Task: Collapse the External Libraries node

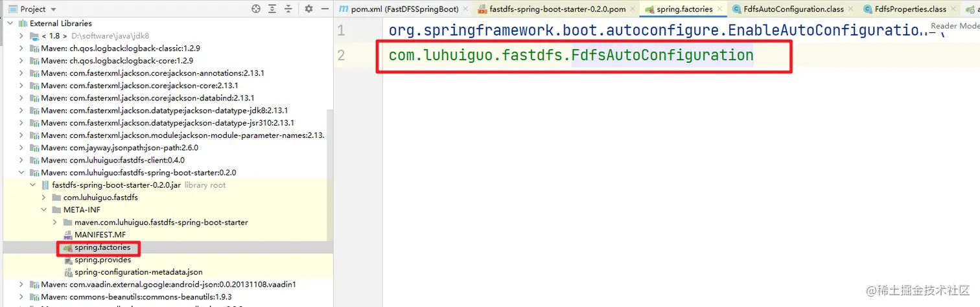Action: pos(12,23)
